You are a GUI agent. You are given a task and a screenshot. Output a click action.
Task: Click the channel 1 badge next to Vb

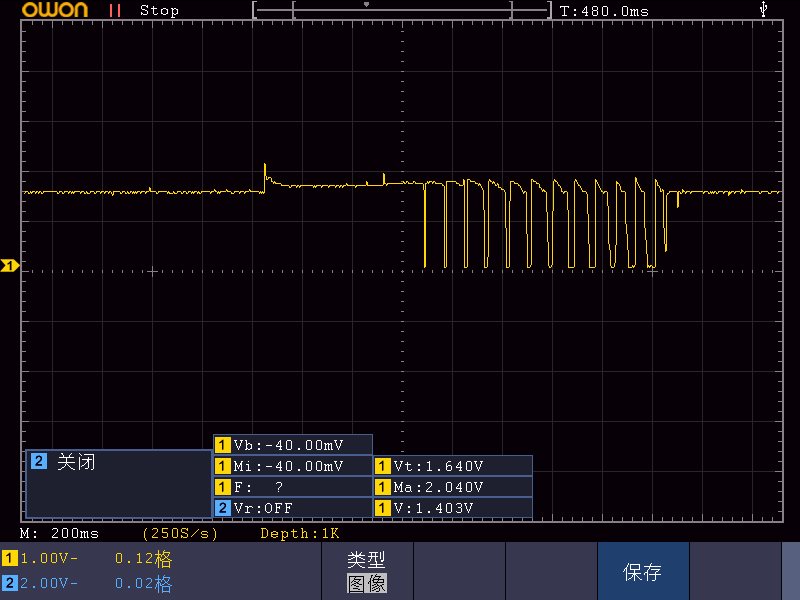[222, 444]
